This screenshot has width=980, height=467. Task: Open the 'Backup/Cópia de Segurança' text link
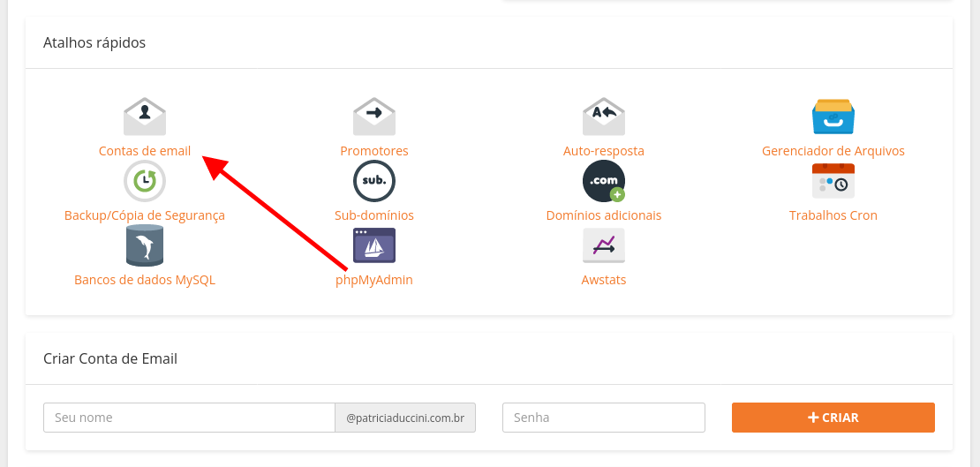coord(145,215)
